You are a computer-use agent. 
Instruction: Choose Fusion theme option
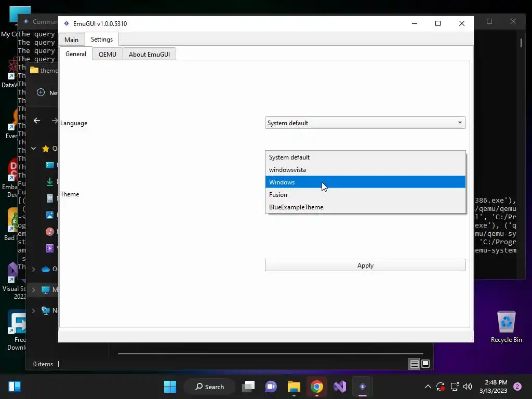point(365,195)
